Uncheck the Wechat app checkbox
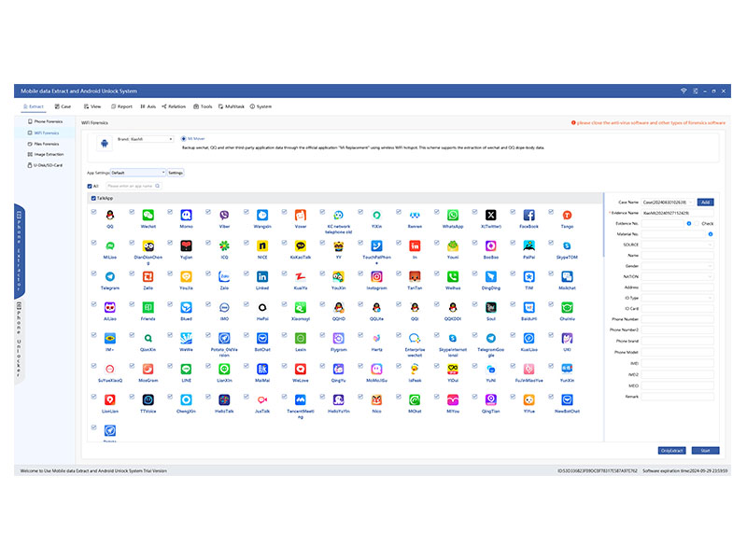Image resolution: width=747 pixels, height=560 pixels. pos(132,212)
